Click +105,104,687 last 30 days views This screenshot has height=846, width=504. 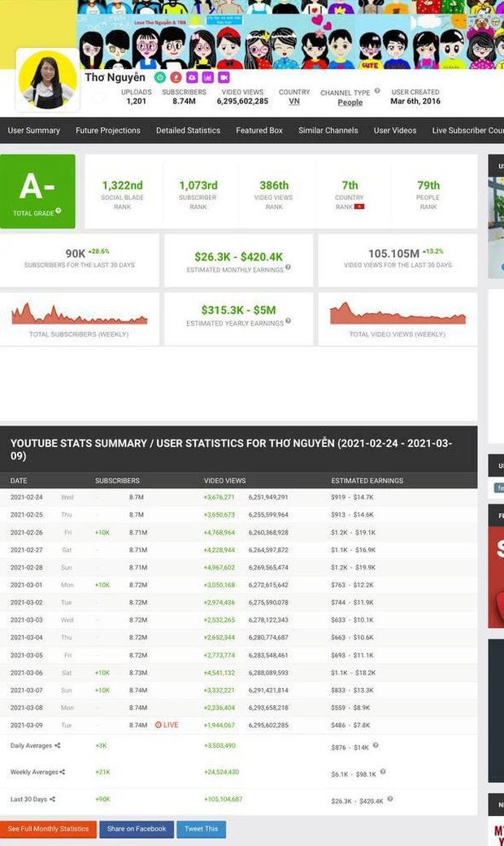click(x=224, y=799)
